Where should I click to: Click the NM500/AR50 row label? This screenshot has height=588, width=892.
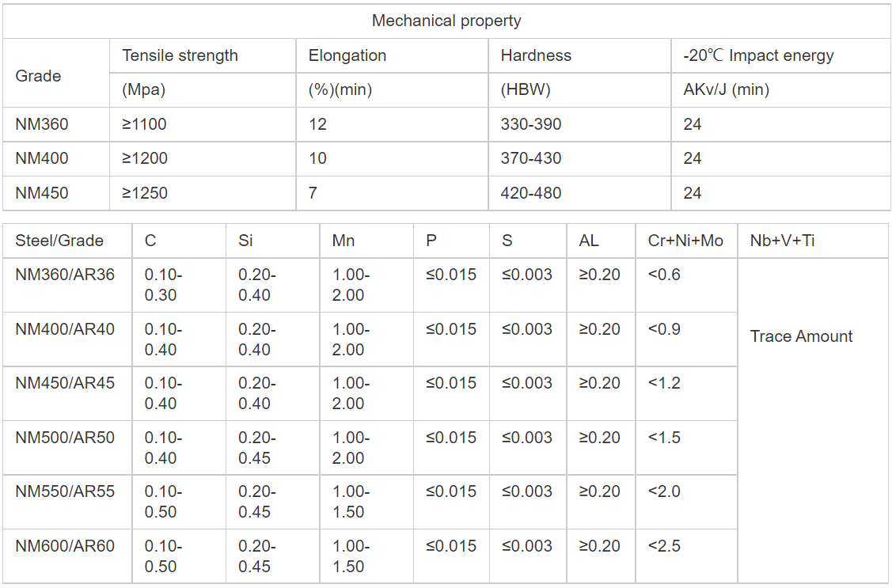[x=65, y=438]
